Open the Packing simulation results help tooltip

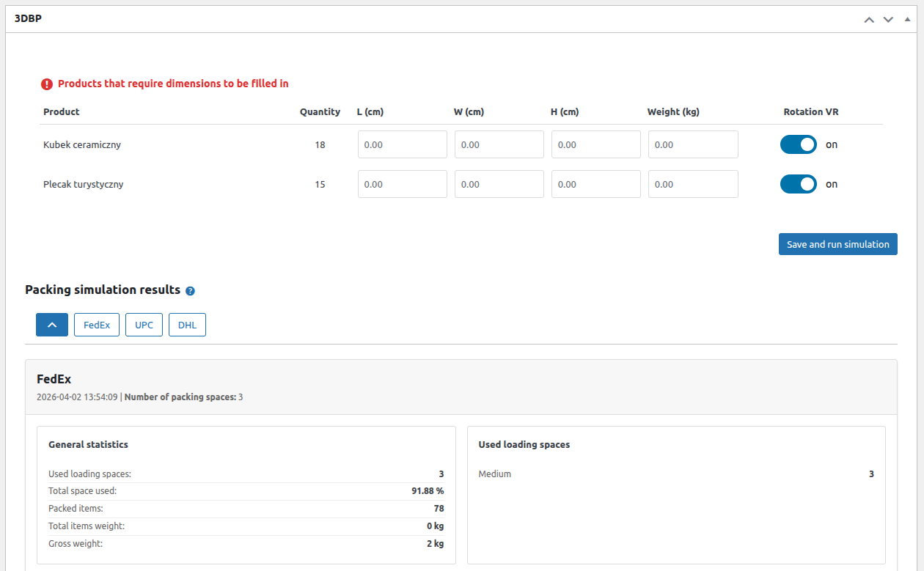190,290
